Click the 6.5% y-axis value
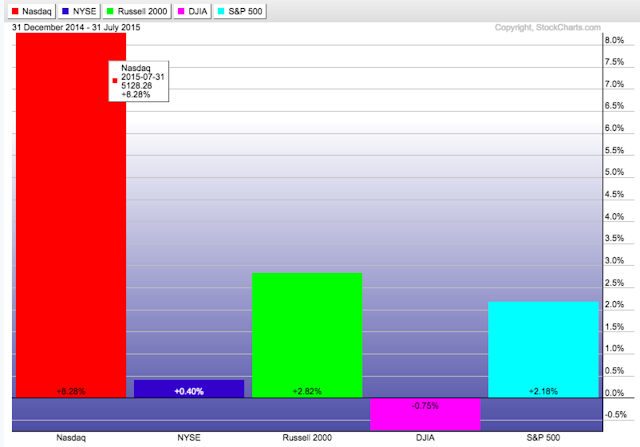Image resolution: width=640 pixels, height=447 pixels. [x=614, y=106]
